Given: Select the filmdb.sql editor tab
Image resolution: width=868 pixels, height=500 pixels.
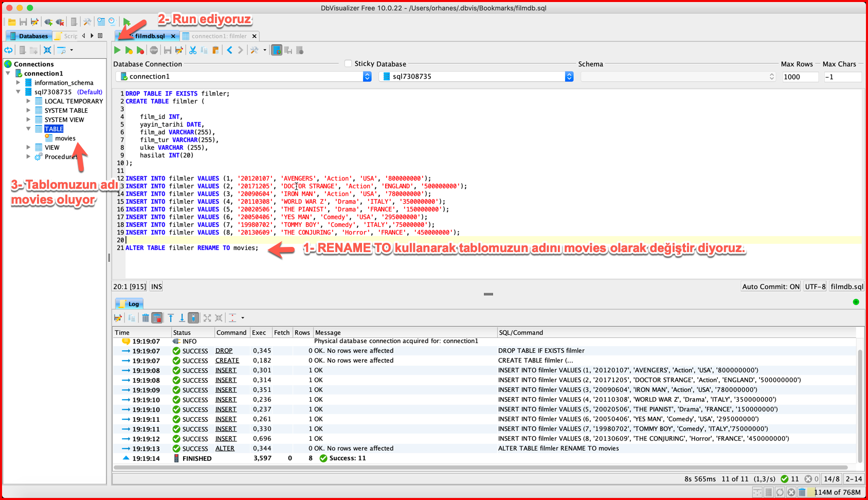Looking at the screenshot, I should click(150, 36).
